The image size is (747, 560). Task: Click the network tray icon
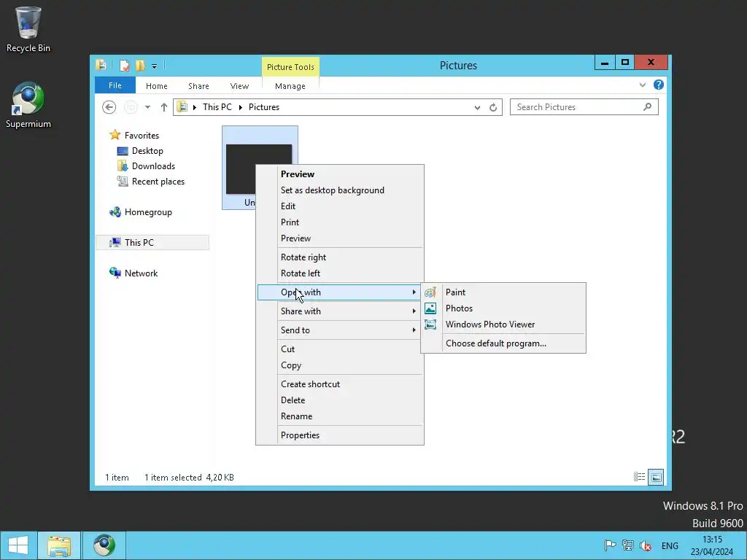point(628,545)
